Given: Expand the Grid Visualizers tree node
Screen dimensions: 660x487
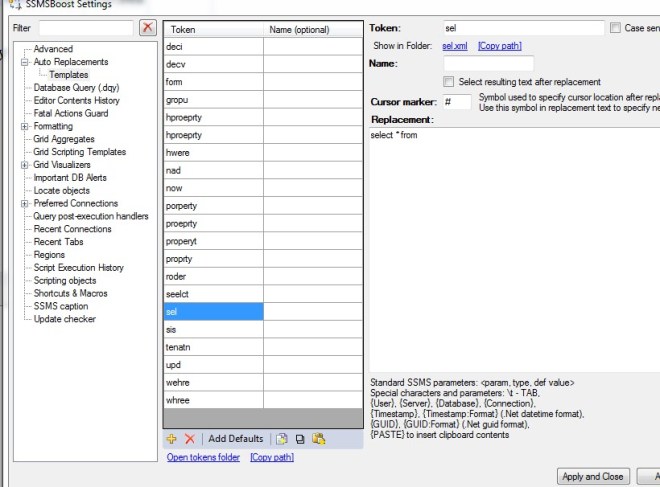Looking at the screenshot, I should click(x=24, y=165).
